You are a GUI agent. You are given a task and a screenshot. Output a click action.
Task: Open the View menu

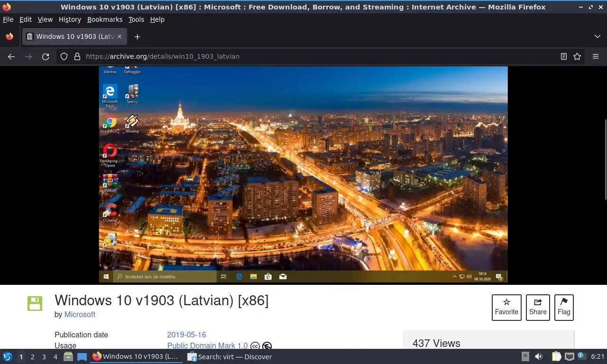click(45, 19)
